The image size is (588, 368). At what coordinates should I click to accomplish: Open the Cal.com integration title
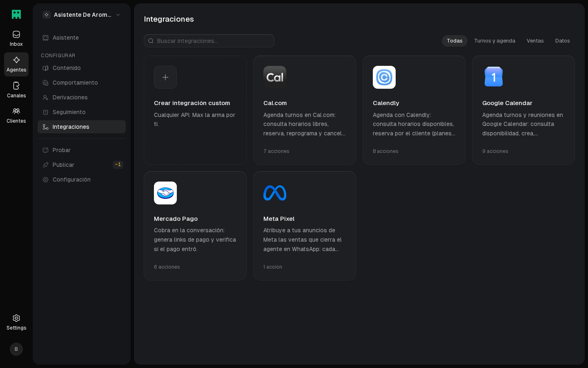(275, 103)
